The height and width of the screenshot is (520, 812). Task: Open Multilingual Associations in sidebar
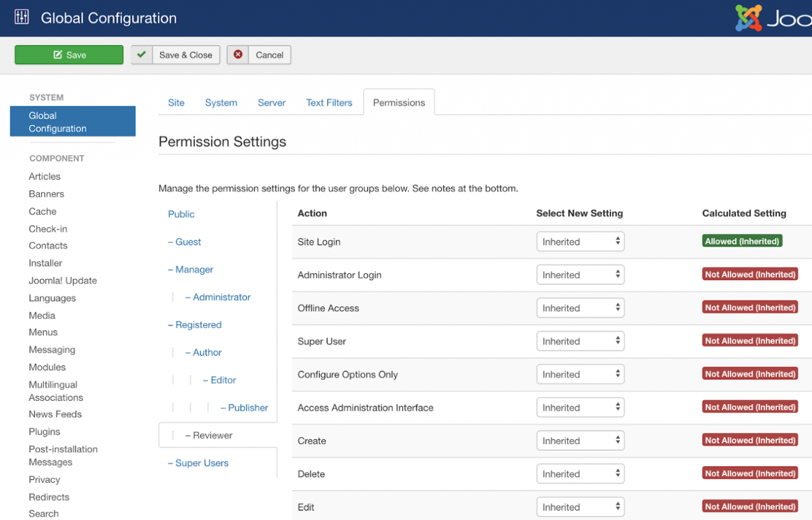(x=56, y=391)
